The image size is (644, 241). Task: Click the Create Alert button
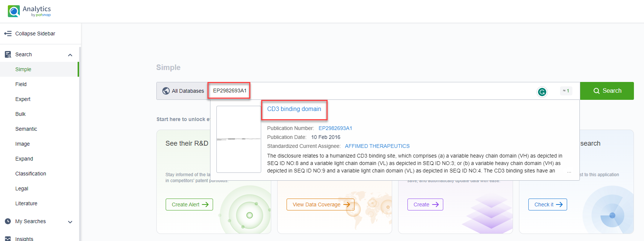coord(189,204)
